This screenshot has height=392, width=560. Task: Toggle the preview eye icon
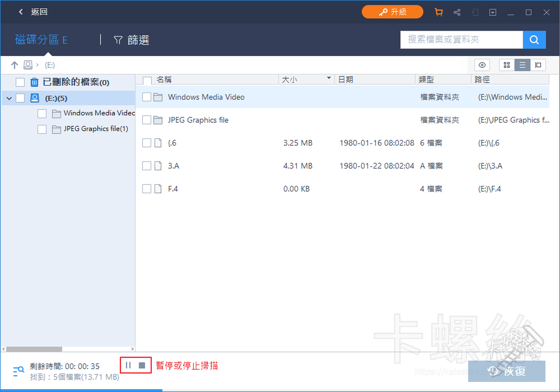(482, 65)
